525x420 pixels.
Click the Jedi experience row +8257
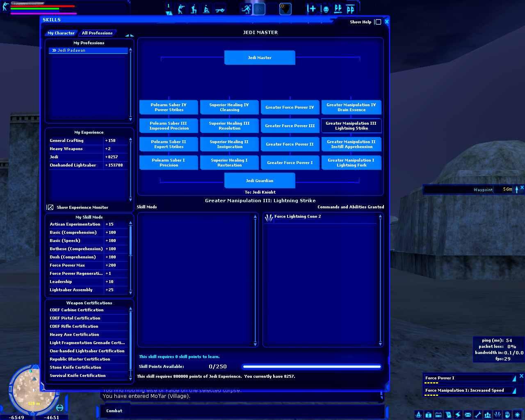click(88, 157)
